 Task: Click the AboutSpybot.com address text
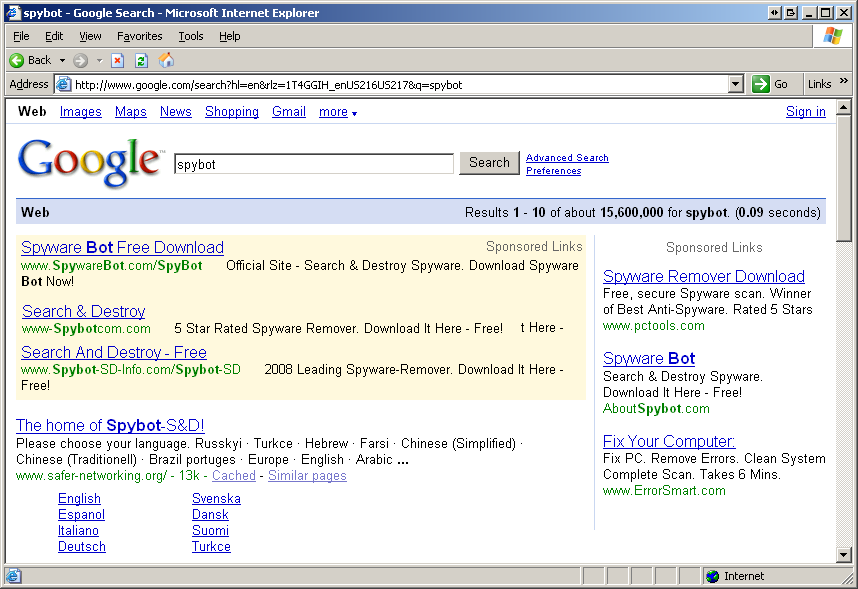tap(656, 408)
